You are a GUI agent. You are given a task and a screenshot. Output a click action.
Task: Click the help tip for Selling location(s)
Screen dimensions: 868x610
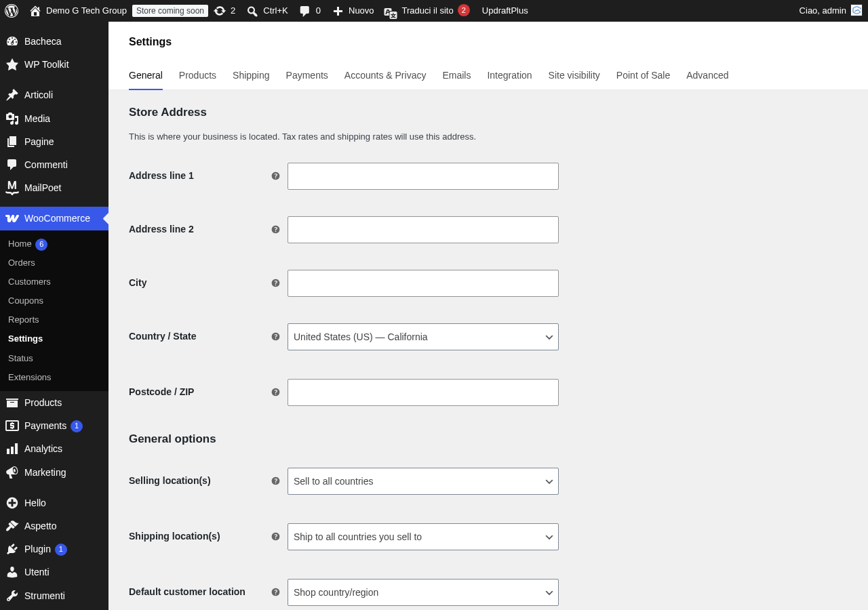click(x=275, y=481)
